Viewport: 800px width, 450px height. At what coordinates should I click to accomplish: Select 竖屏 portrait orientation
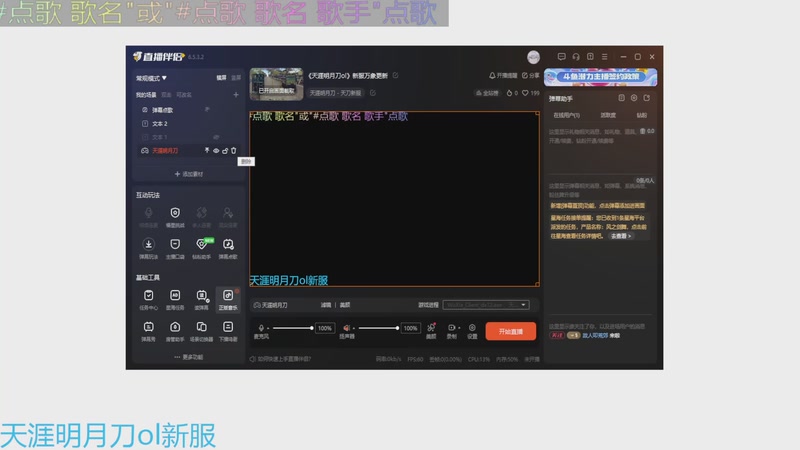point(236,78)
